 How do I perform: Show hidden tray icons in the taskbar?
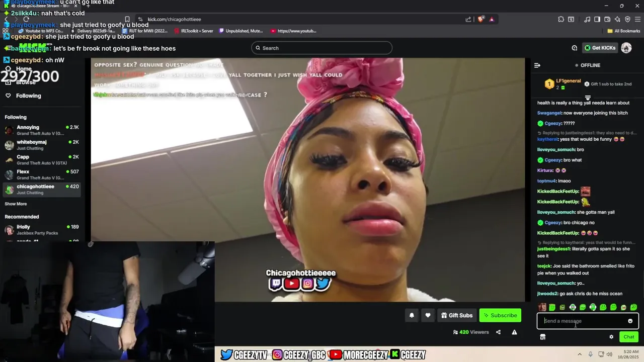pos(579,354)
